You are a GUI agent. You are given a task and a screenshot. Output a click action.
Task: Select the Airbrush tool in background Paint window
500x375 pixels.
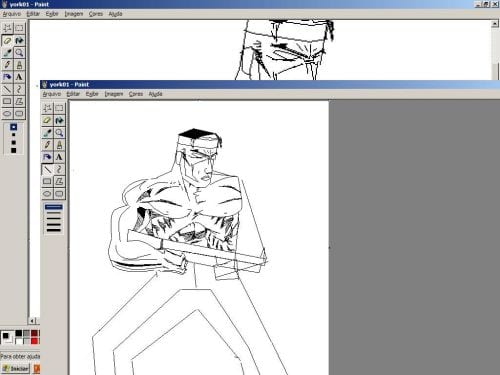click(7, 77)
